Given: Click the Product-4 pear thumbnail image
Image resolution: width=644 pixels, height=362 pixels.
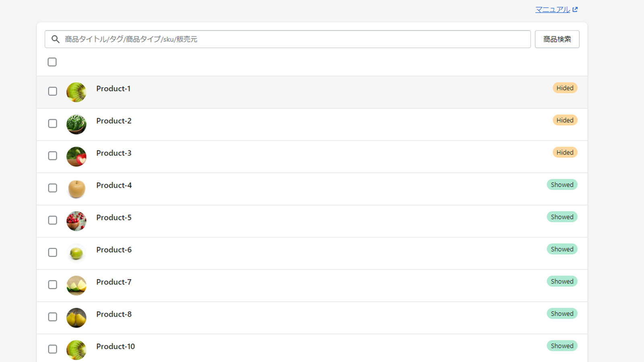Looking at the screenshot, I should pos(76,188).
